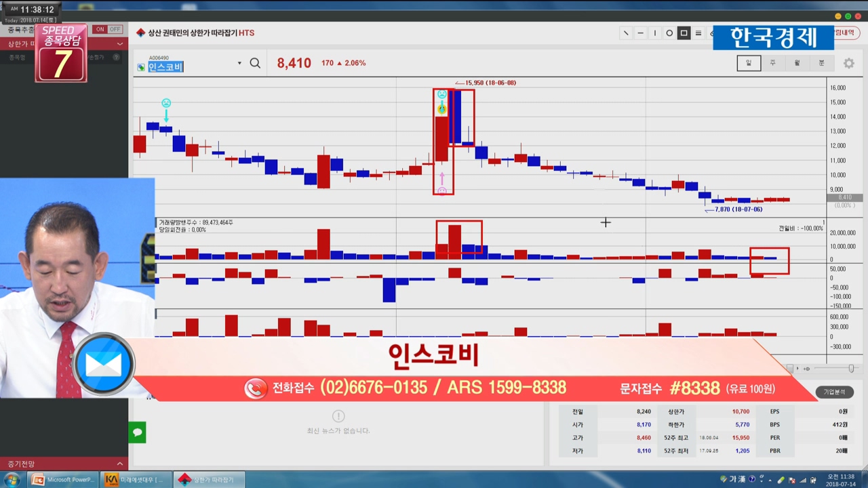Image resolution: width=868 pixels, height=488 pixels.
Task: Select the horizontal line drawing tool
Action: point(640,33)
